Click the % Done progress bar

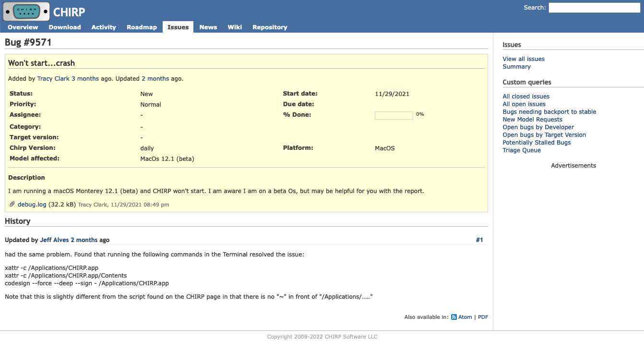pos(394,115)
